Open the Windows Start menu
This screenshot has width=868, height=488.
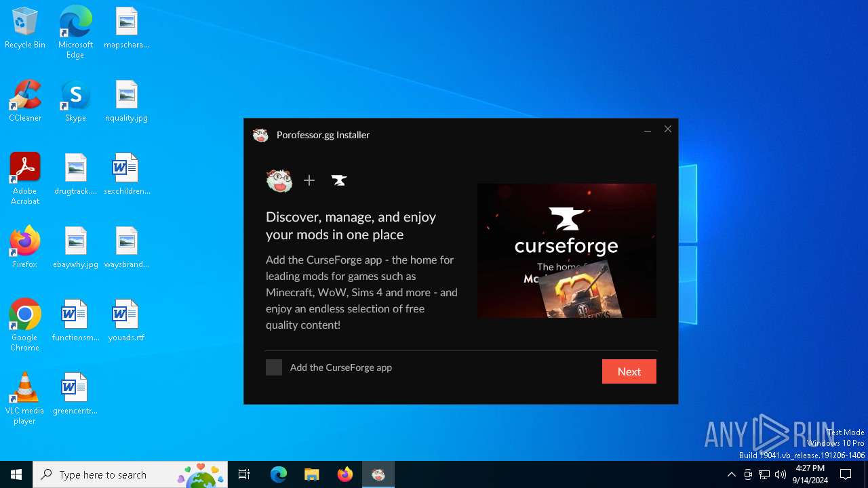(16, 474)
